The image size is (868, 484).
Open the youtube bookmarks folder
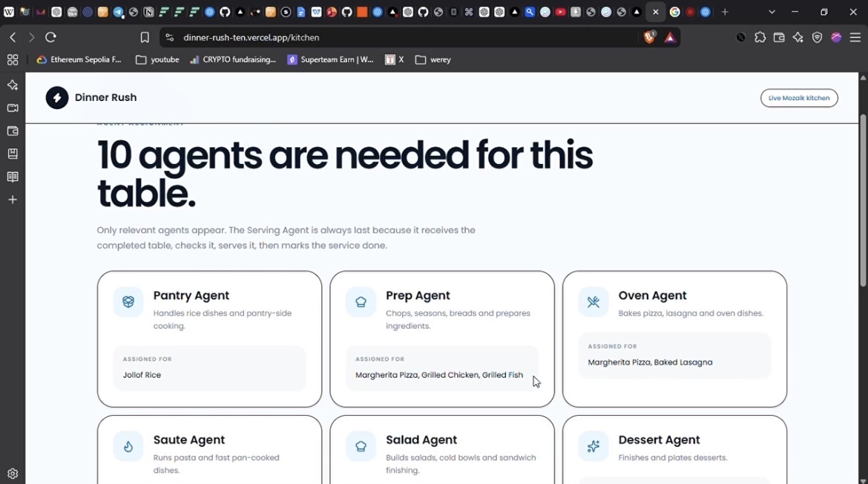point(158,59)
